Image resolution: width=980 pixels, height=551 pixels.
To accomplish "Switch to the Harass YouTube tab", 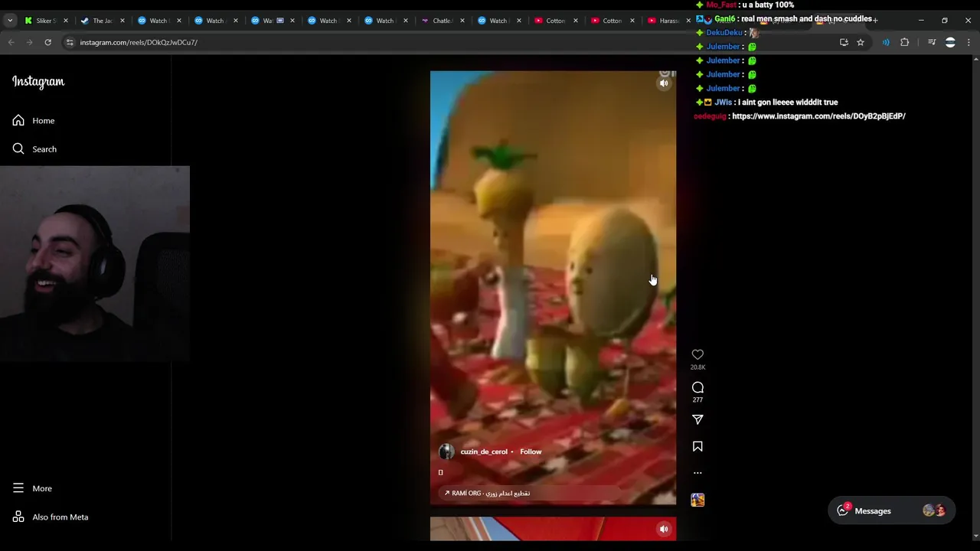I will coord(668,21).
